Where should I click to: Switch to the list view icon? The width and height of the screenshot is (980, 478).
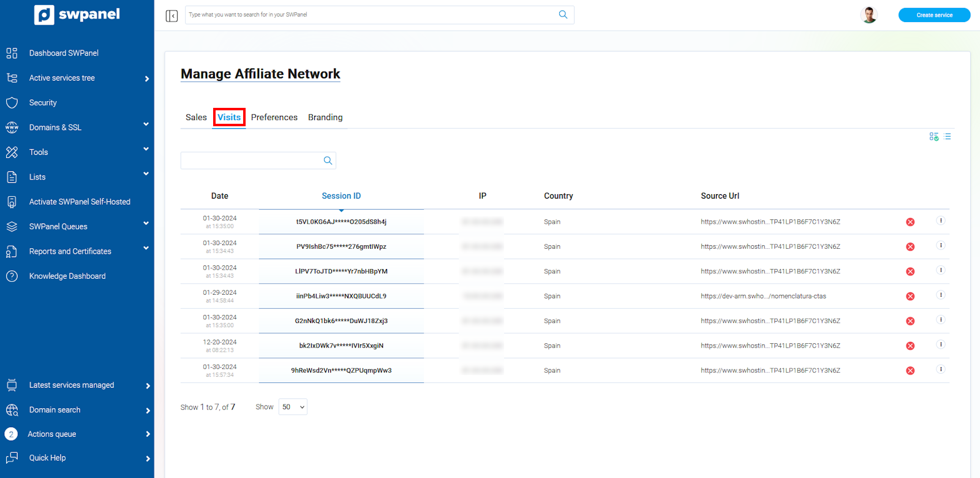coord(948,137)
